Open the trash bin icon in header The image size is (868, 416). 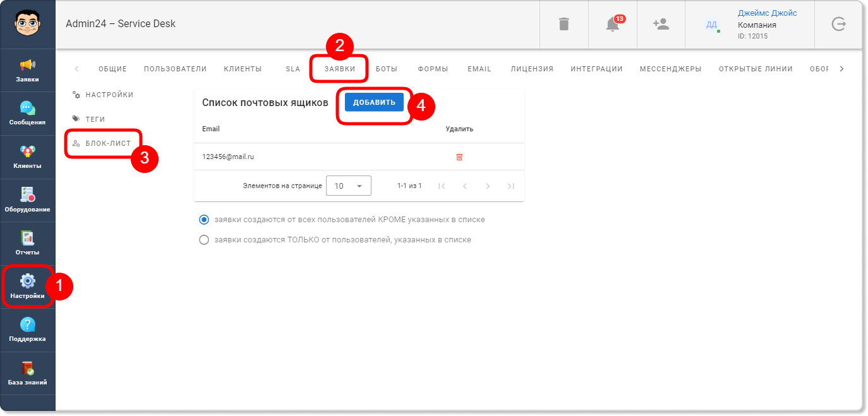coord(564,24)
